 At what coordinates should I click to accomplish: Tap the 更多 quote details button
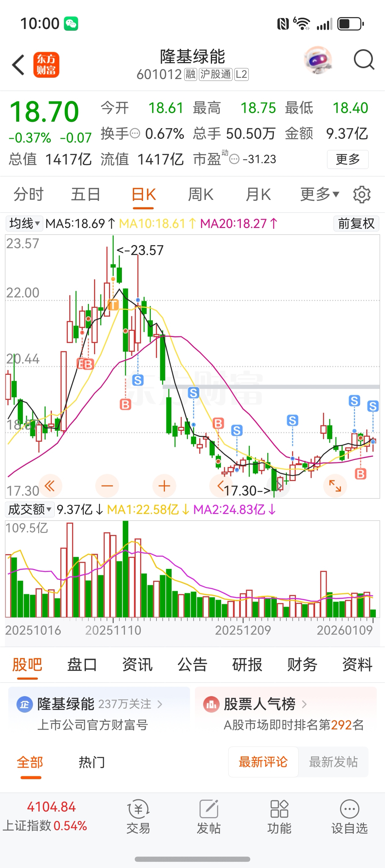point(347,159)
